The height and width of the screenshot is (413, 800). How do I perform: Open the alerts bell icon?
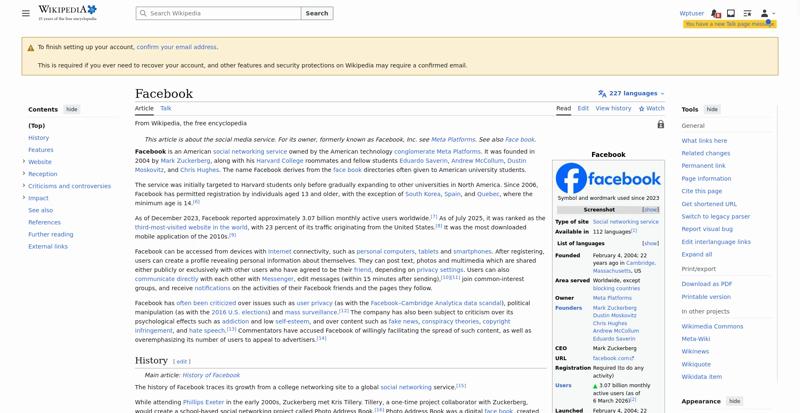(x=716, y=13)
